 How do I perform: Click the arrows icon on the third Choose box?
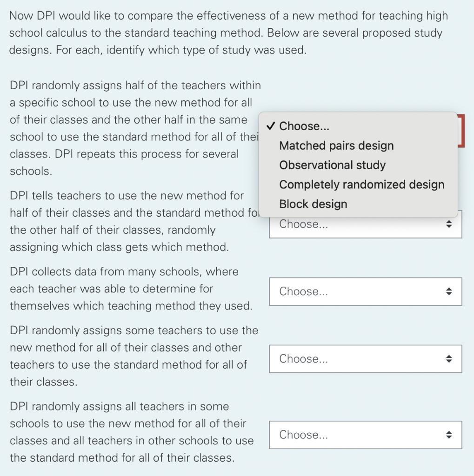449,291
